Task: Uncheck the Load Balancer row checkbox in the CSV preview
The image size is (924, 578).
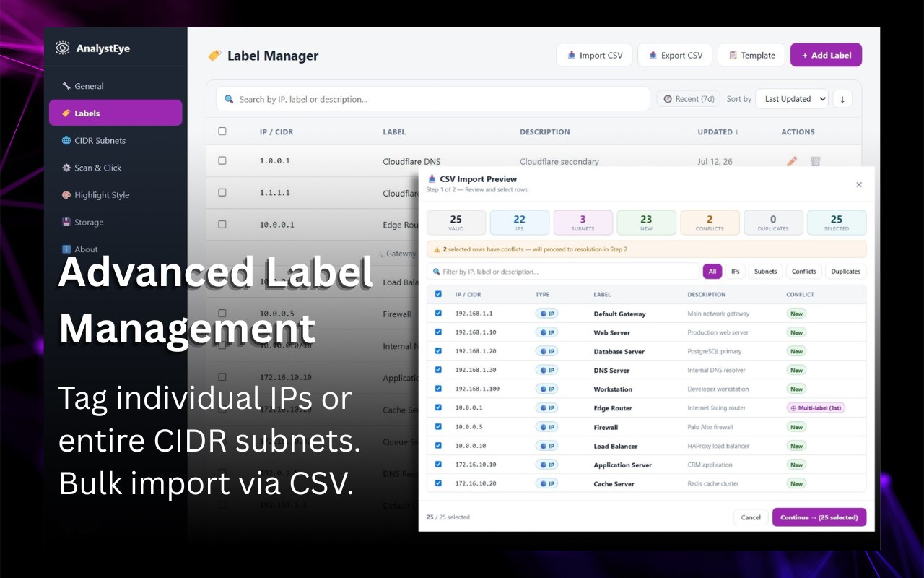Action: (x=438, y=445)
